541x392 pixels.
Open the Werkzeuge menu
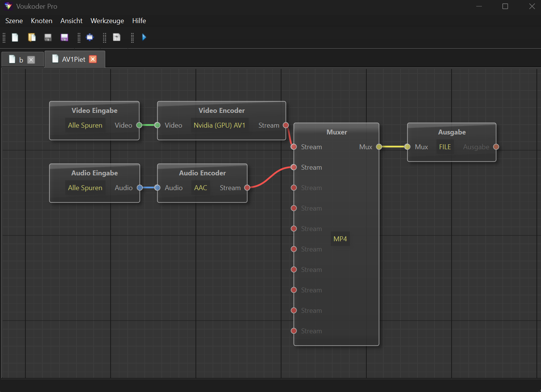(x=107, y=21)
